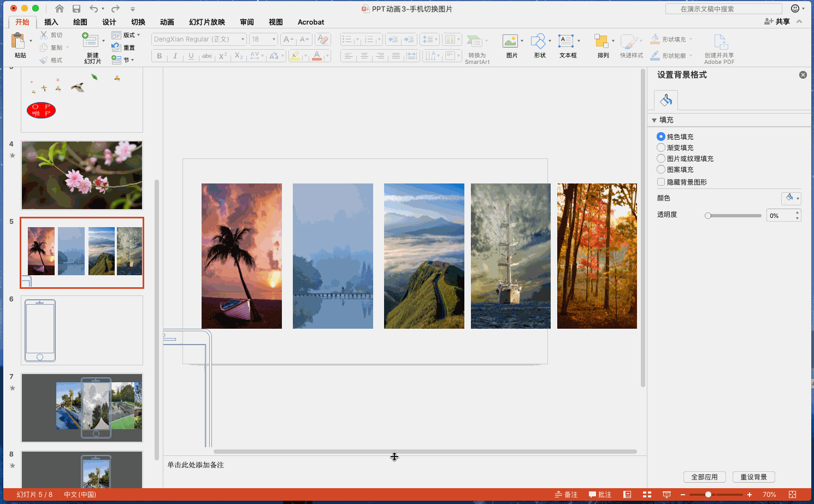
Task: Click Apply to All (全部应用) button
Action: pos(704,477)
